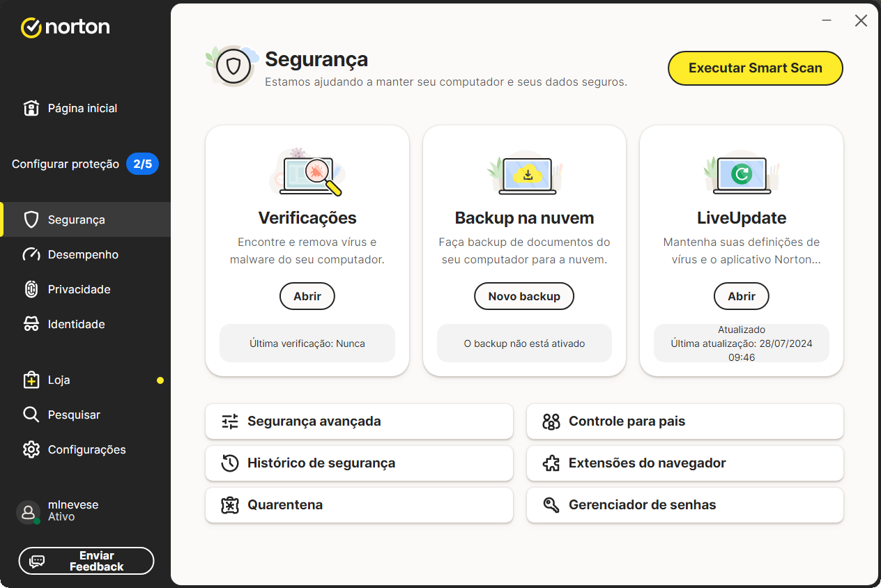Screen dimensions: 881x588
Task: Click the Segurança page heading
Action: (x=316, y=59)
